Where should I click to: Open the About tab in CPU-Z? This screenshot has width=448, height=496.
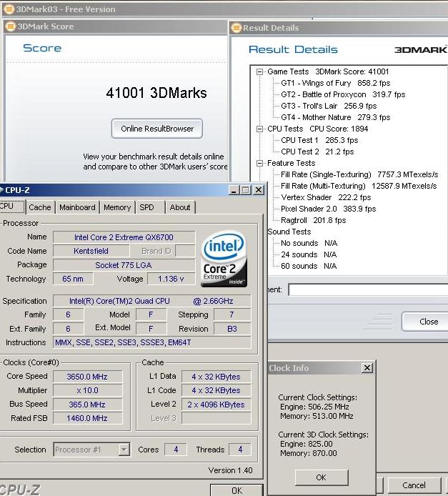180,207
